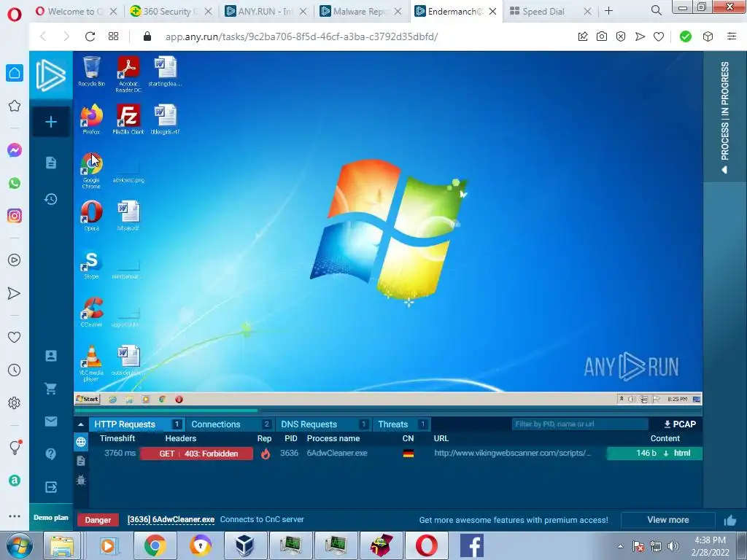This screenshot has width=747, height=560.
Task: Open the debug bug icon in requests panel
Action: coord(81,480)
